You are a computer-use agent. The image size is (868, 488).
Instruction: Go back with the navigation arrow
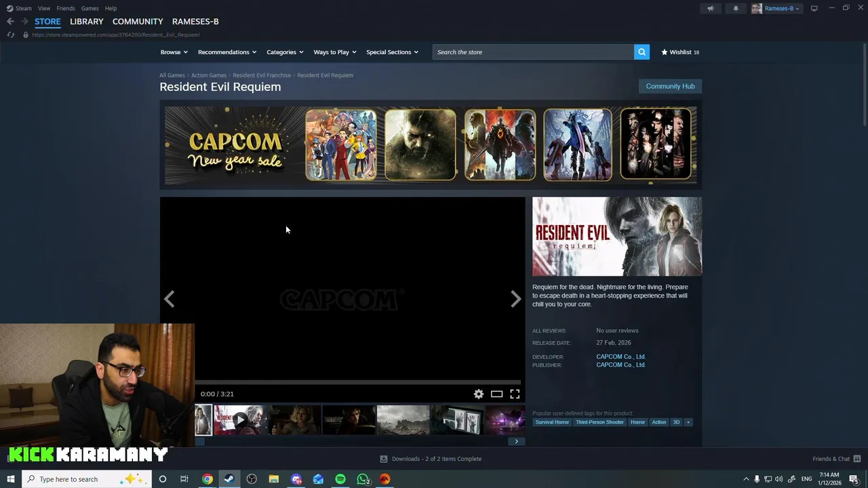pyautogui.click(x=10, y=22)
